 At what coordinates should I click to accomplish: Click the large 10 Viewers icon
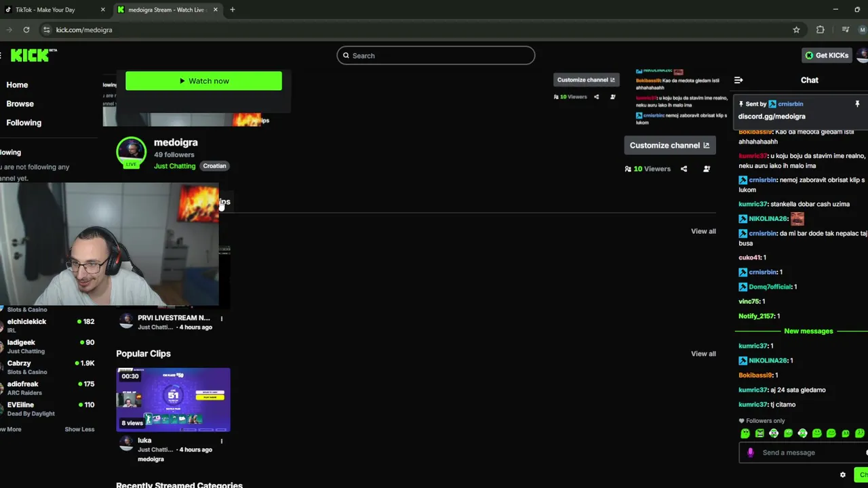(628, 169)
